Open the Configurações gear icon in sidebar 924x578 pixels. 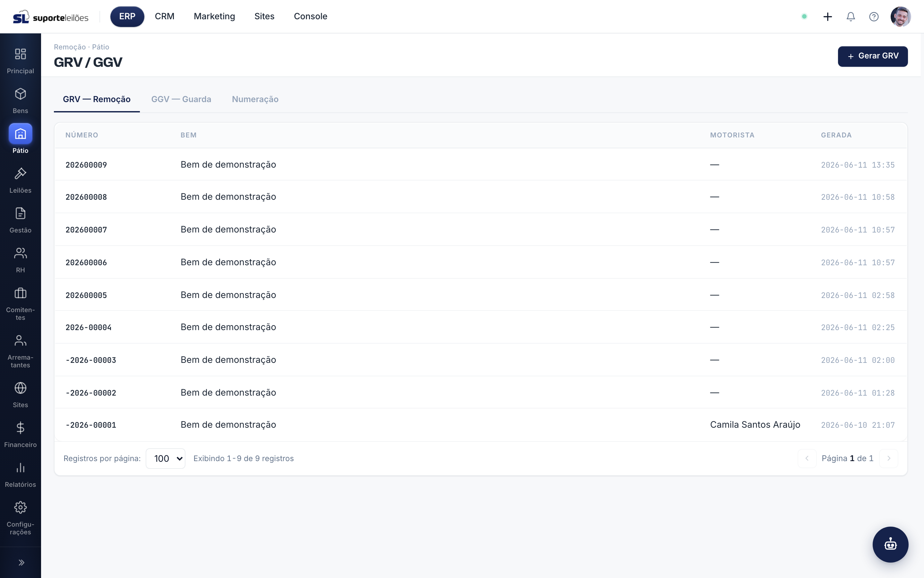coord(20,507)
